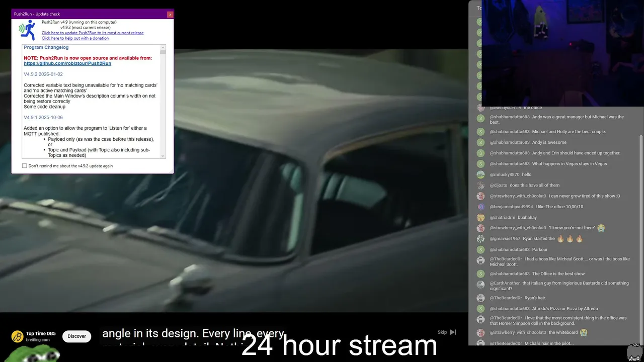Click the avatar icon in the bottom-right corner
Image resolution: width=644 pixels, height=362 pixels.
pos(634,352)
